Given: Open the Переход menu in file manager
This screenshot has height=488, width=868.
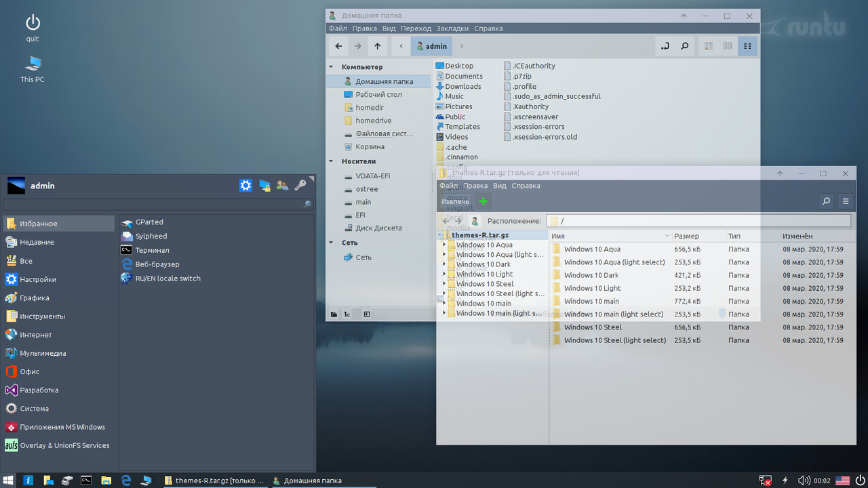Looking at the screenshot, I should pos(416,28).
